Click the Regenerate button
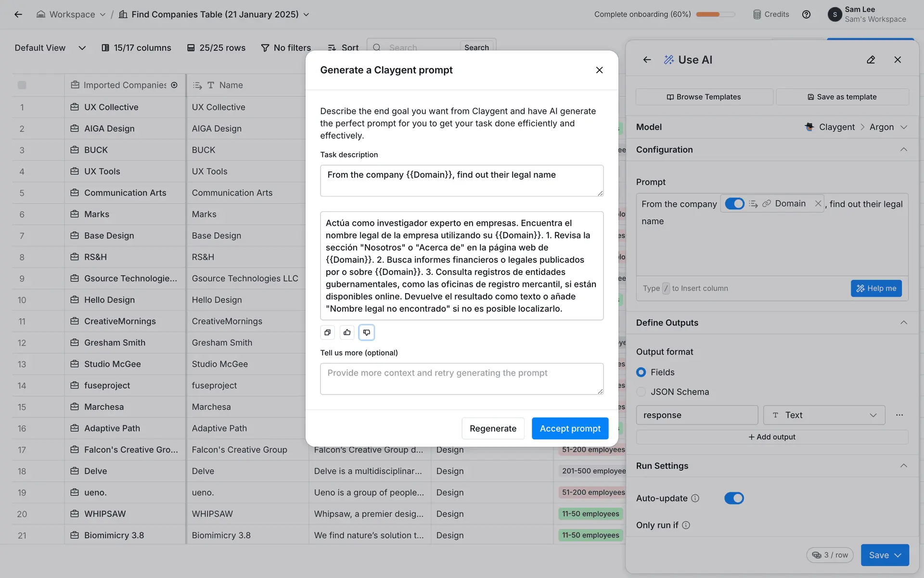 (x=493, y=428)
